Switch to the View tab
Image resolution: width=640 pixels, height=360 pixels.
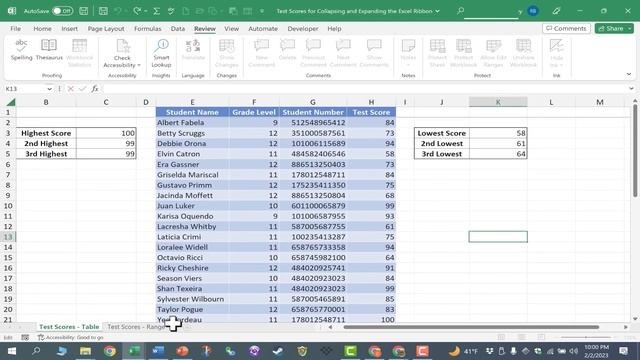[x=231, y=29]
